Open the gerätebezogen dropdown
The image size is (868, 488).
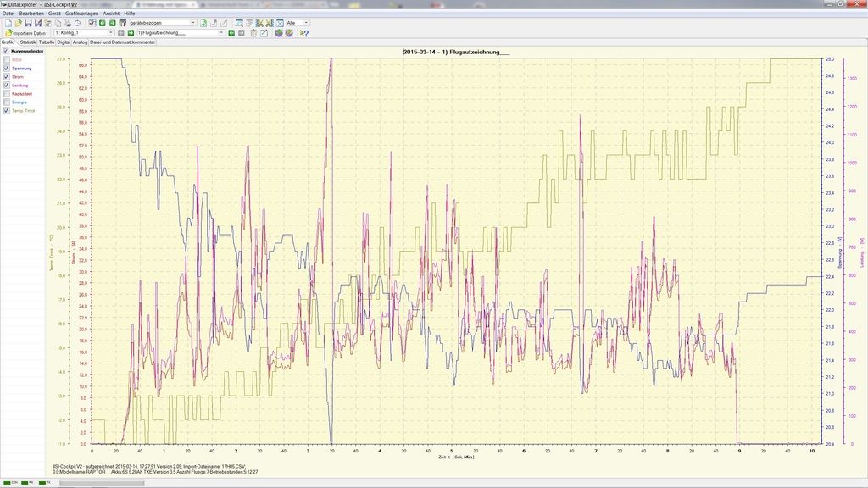click(193, 23)
